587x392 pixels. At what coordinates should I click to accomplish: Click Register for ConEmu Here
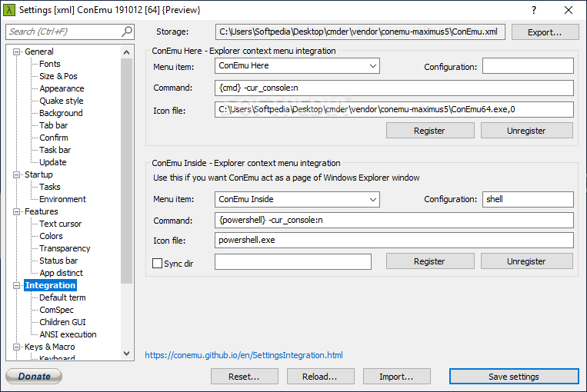pos(430,131)
